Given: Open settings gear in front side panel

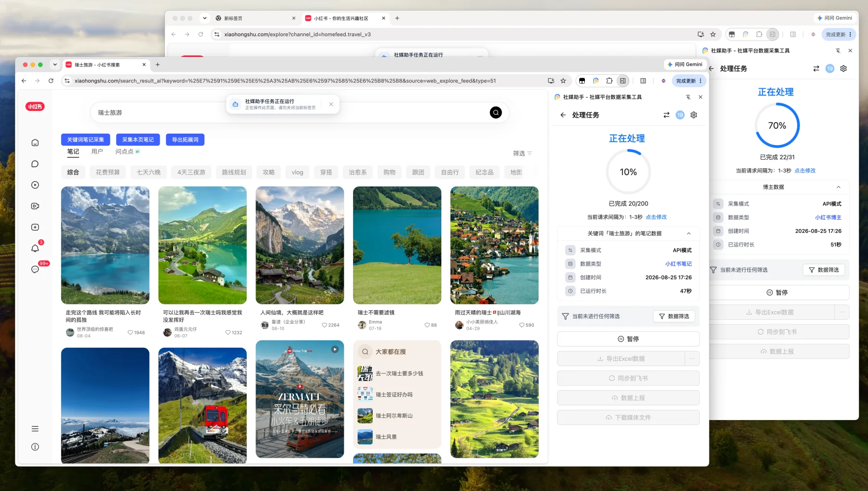Looking at the screenshot, I should pyautogui.click(x=694, y=115).
